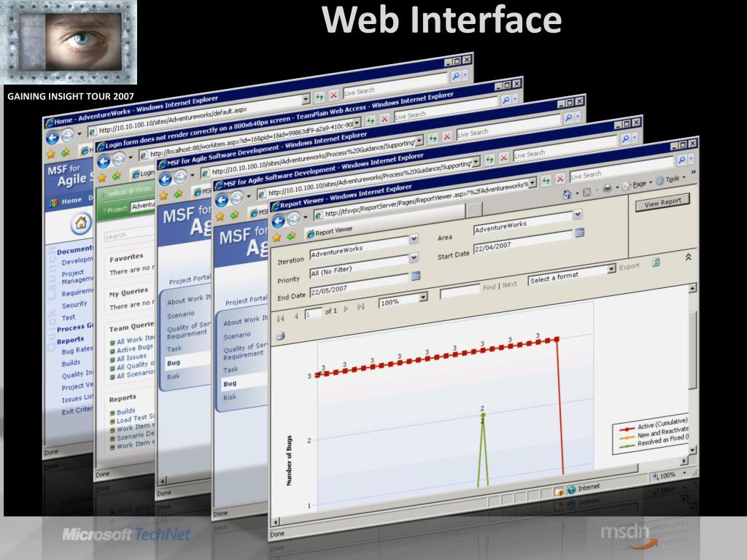Jump to first page of the report
The image size is (747, 560).
tap(280, 318)
